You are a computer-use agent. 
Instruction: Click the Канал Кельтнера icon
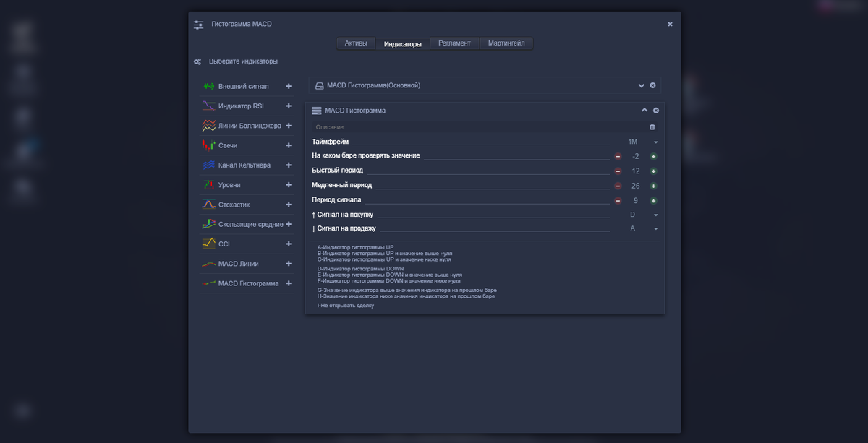tap(208, 165)
